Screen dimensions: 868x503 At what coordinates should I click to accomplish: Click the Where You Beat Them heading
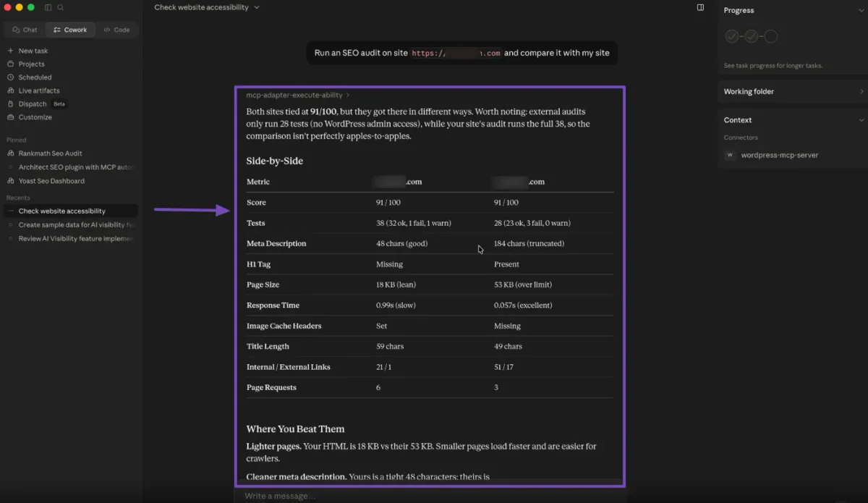295,428
